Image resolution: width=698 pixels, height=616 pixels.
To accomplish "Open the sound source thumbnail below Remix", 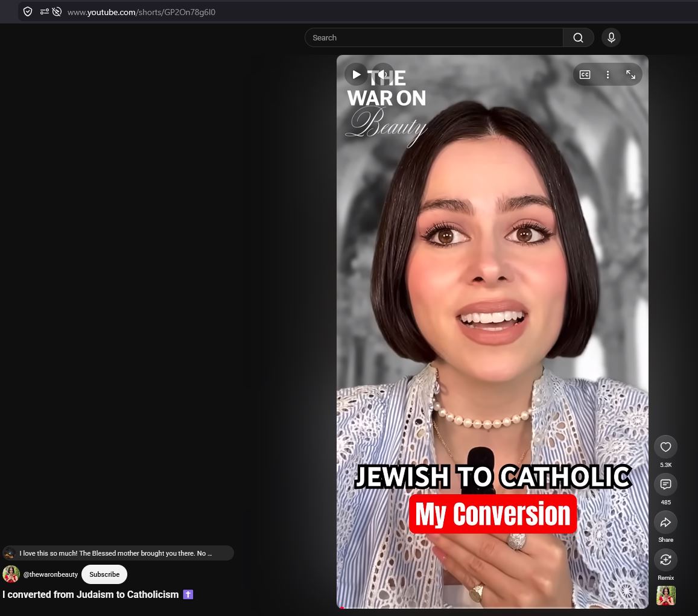I will pos(666,595).
